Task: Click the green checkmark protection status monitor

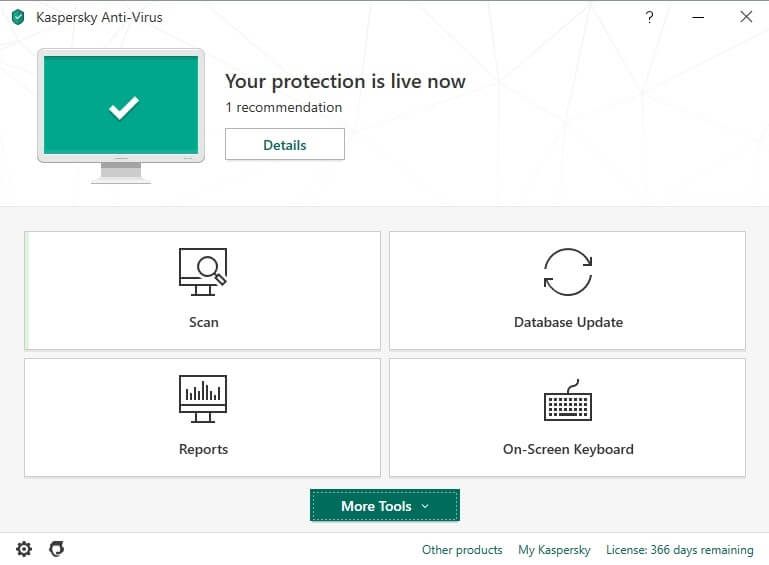Action: tap(121, 116)
